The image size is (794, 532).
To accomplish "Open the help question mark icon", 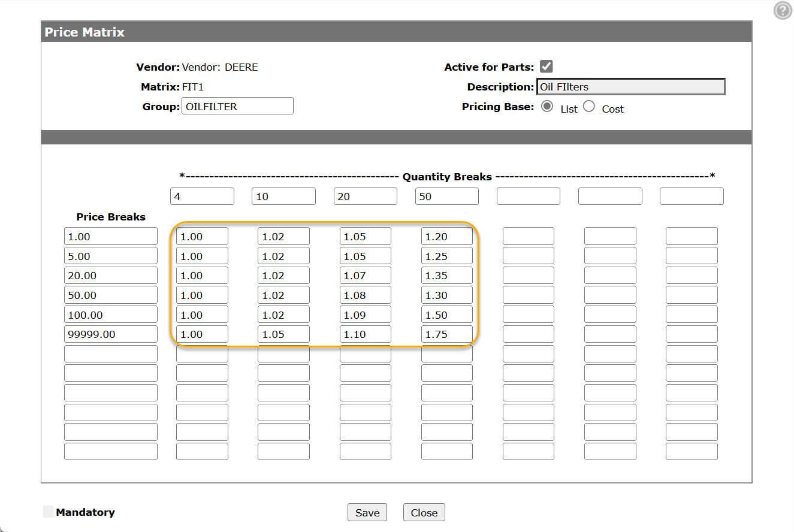I will pyautogui.click(x=783, y=11).
